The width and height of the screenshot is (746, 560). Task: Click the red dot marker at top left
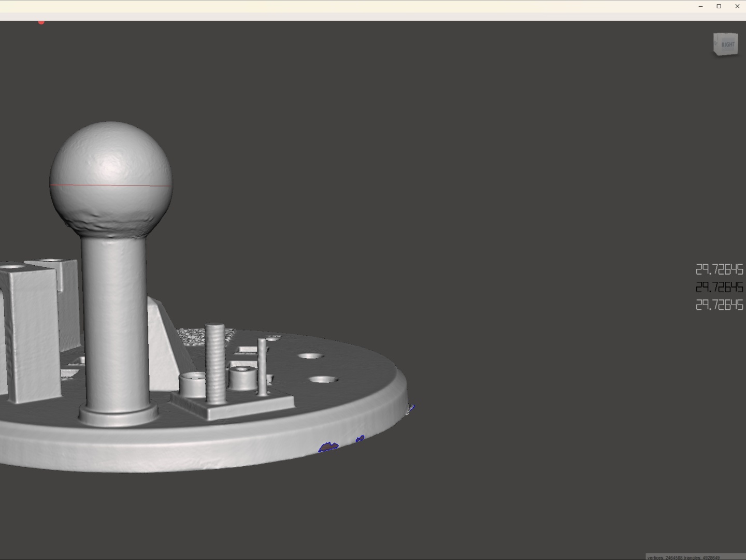41,22
